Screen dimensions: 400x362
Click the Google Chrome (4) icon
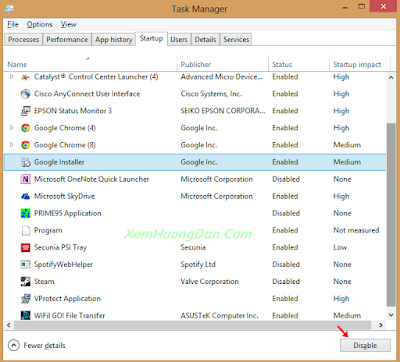(x=25, y=128)
